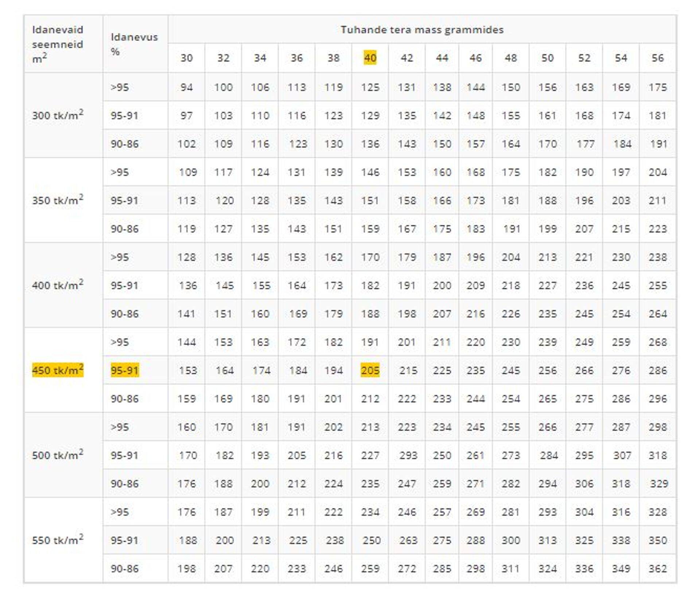Click the highlighted 450 tk/m² row label

(58, 370)
